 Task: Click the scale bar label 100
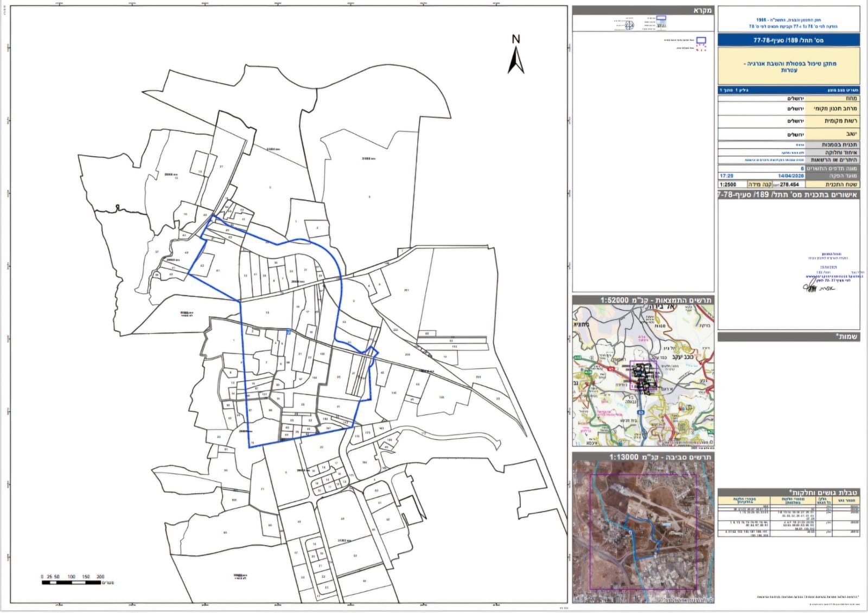click(x=71, y=577)
